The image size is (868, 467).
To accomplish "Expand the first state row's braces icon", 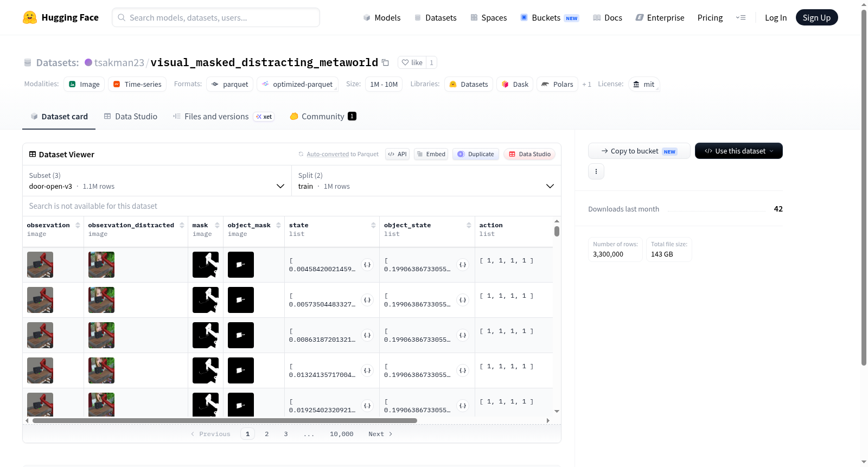I will (x=367, y=265).
